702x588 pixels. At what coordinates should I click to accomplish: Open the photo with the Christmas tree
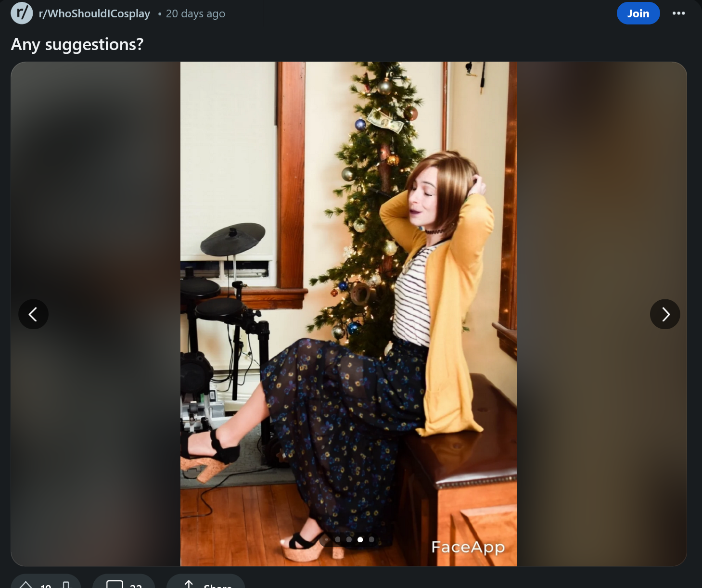(x=349, y=314)
